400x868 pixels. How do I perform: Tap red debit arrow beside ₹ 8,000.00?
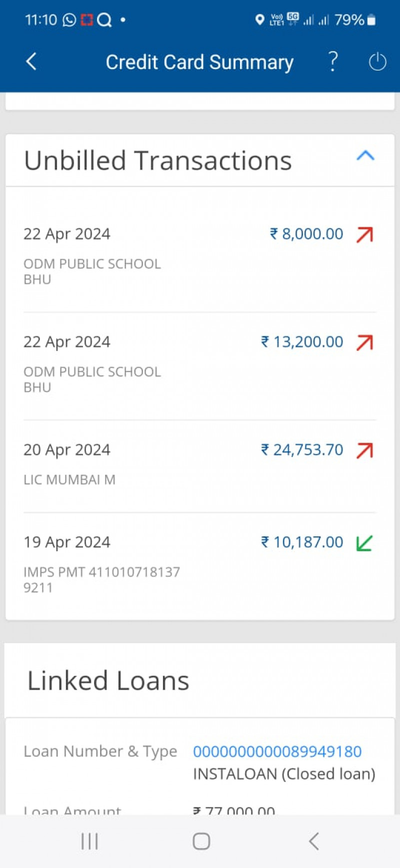(x=365, y=234)
